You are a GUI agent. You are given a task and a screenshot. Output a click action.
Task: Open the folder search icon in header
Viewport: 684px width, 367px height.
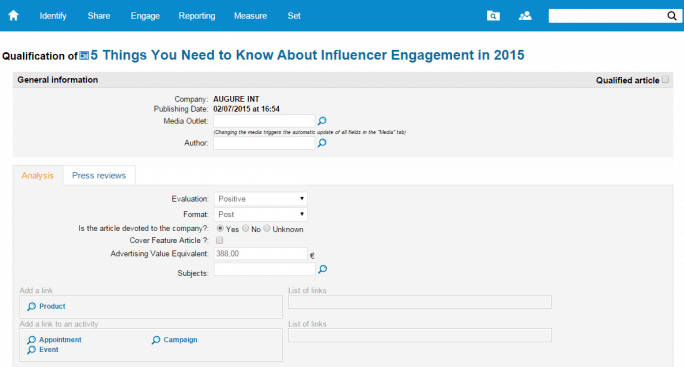pos(493,16)
